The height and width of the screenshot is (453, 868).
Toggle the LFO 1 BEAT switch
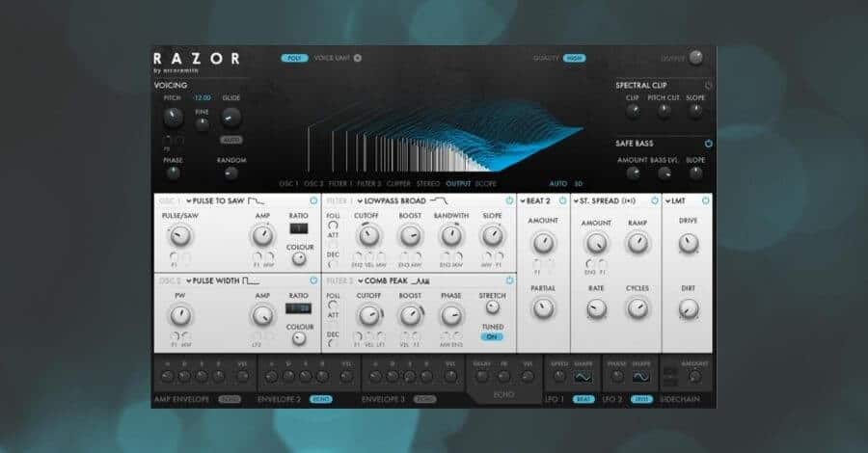coord(583,399)
